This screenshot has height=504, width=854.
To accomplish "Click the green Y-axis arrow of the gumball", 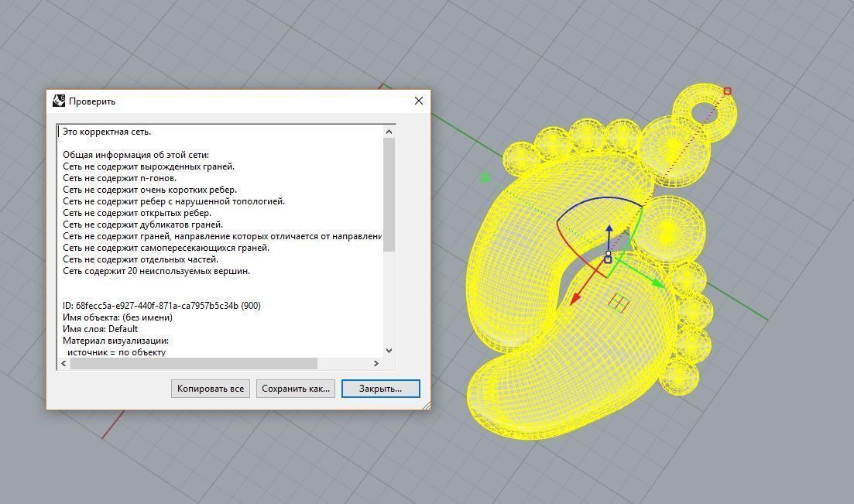I will tap(657, 283).
